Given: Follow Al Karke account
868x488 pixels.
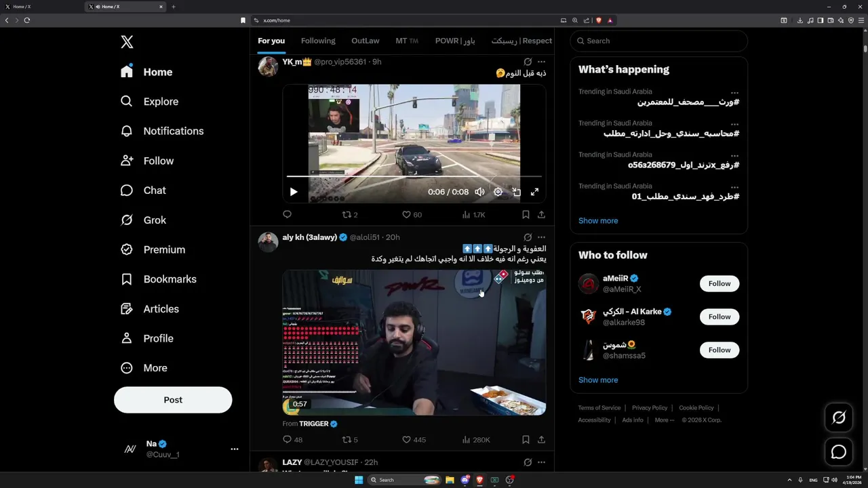Looking at the screenshot, I should click(x=719, y=317).
